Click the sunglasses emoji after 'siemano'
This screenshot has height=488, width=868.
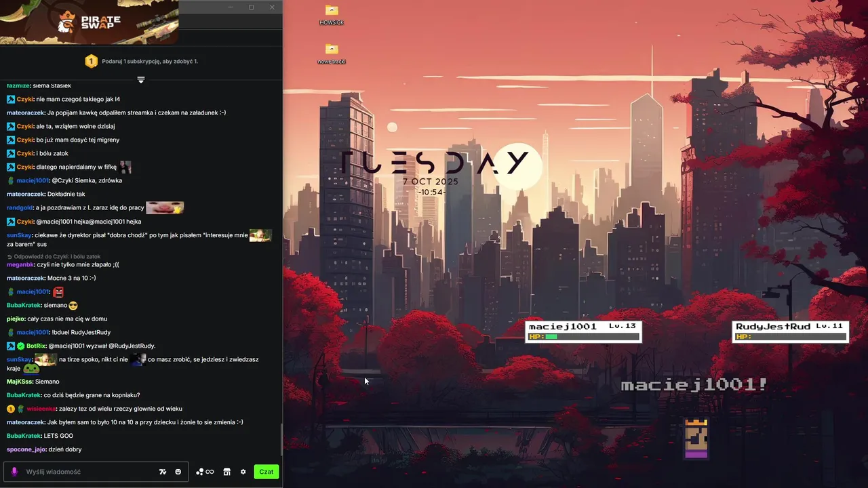coord(73,306)
